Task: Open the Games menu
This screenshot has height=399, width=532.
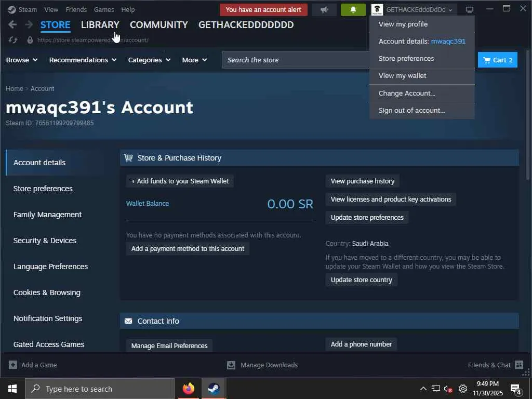Action: click(104, 9)
